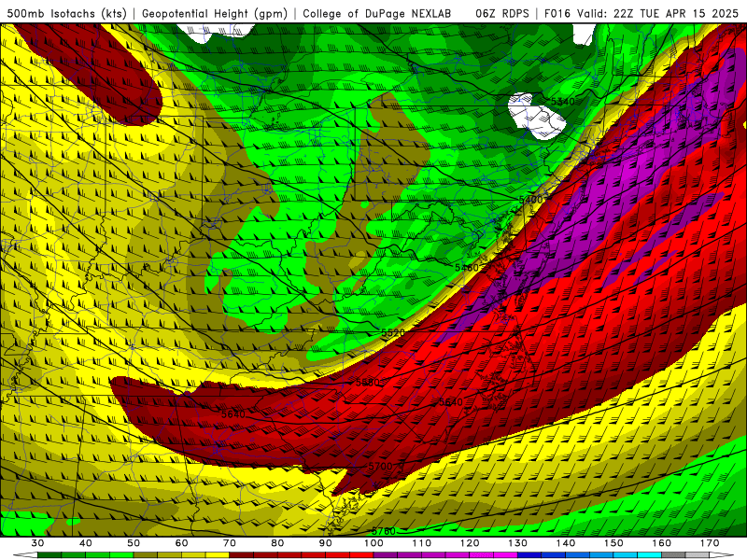Click the 'Geopotential Height (gpm)' title text
This screenshot has width=747, height=560.
coord(215,13)
